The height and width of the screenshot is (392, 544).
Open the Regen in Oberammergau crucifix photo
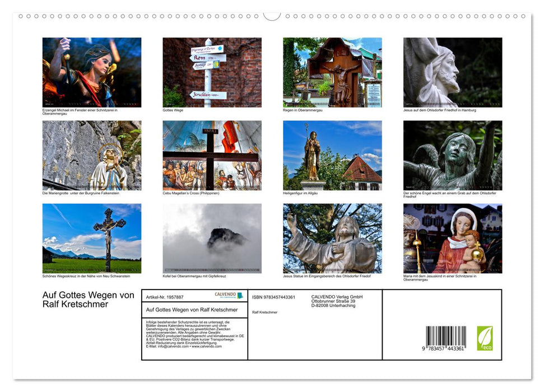[x=332, y=72]
